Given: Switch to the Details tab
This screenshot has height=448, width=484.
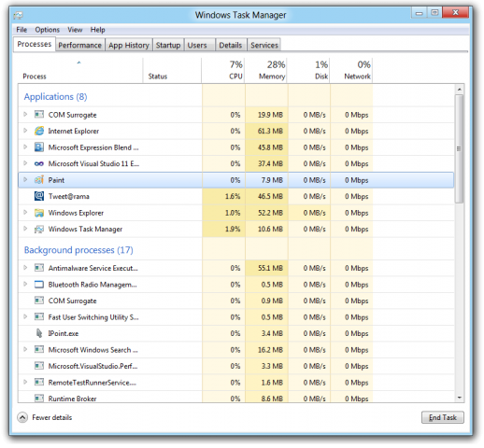Looking at the screenshot, I should pyautogui.click(x=231, y=45).
